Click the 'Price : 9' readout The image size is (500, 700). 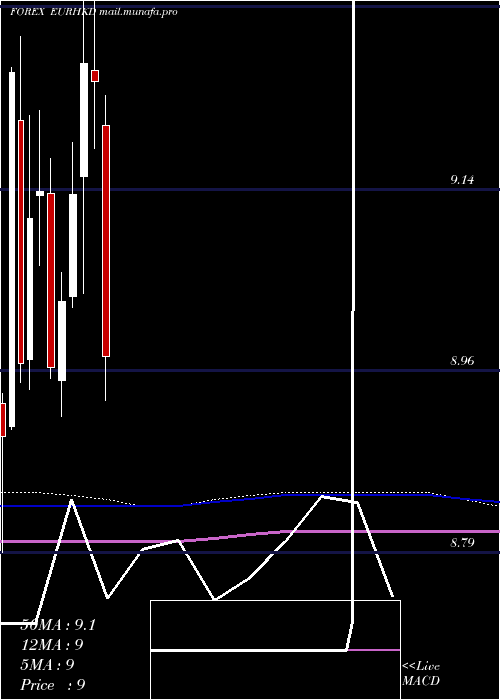tap(53, 685)
